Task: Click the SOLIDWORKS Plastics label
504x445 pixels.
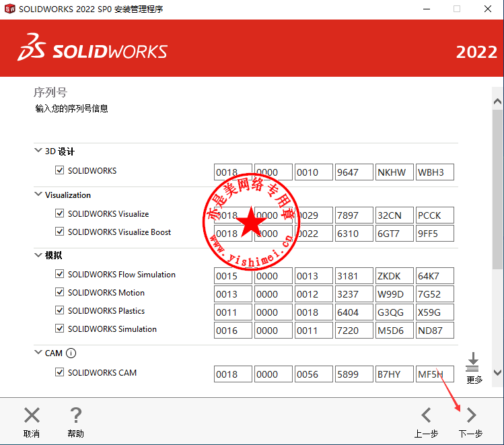Action: point(106,311)
